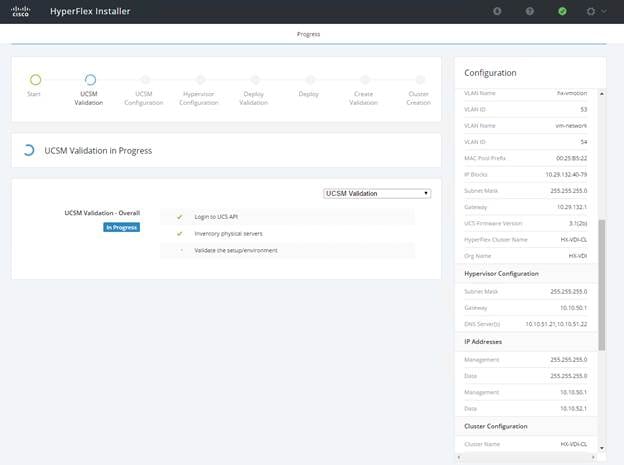Click the Data value 10.10.52.1
624x465 pixels.
click(x=573, y=409)
